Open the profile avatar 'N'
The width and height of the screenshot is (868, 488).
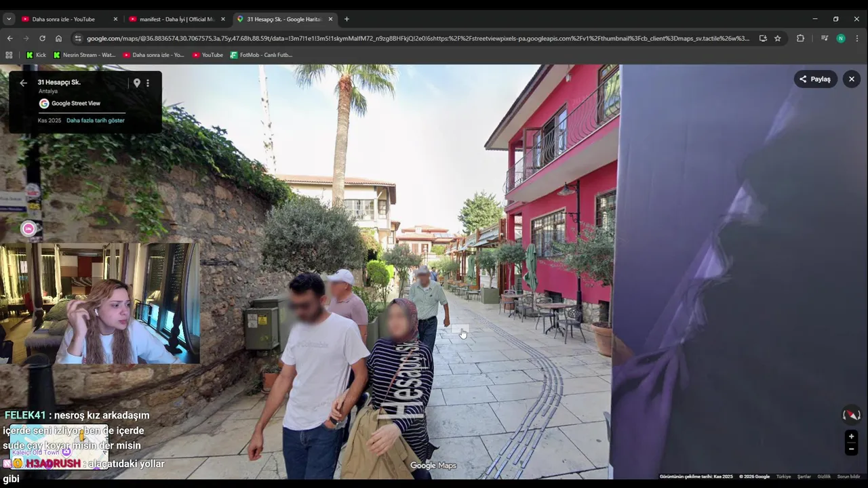841,39
